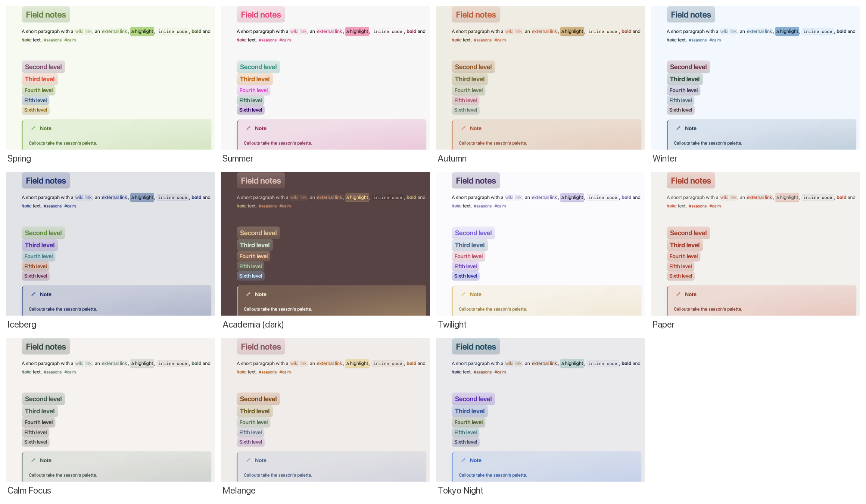Click the Third level heading in Tokyo Night preview

470,411
